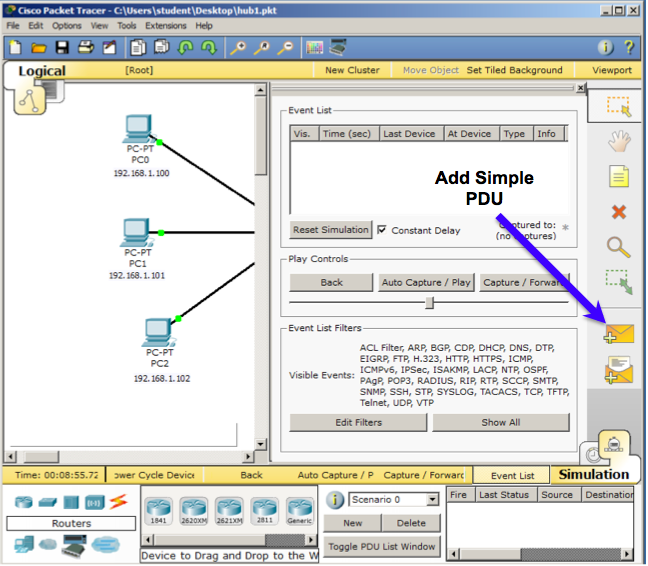Redo with the right green arrow icon
This screenshot has height=566, width=648.
point(209,48)
